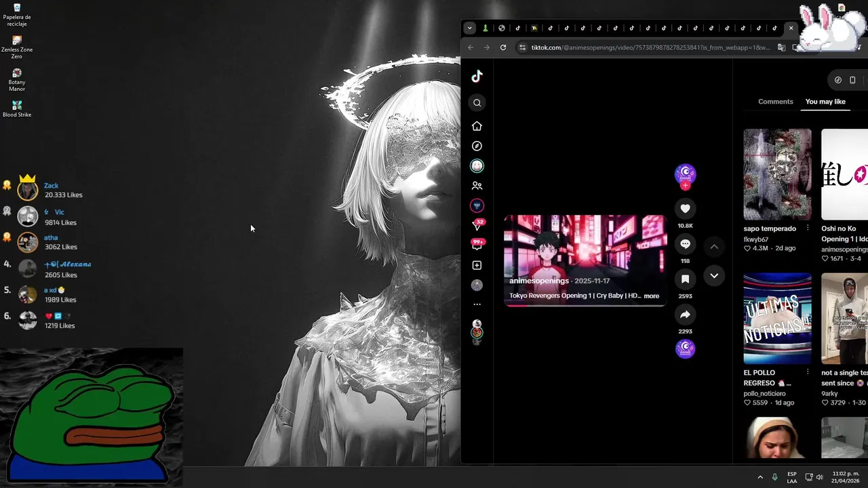Open the Friends icon in TikTok sidebar

point(477,186)
